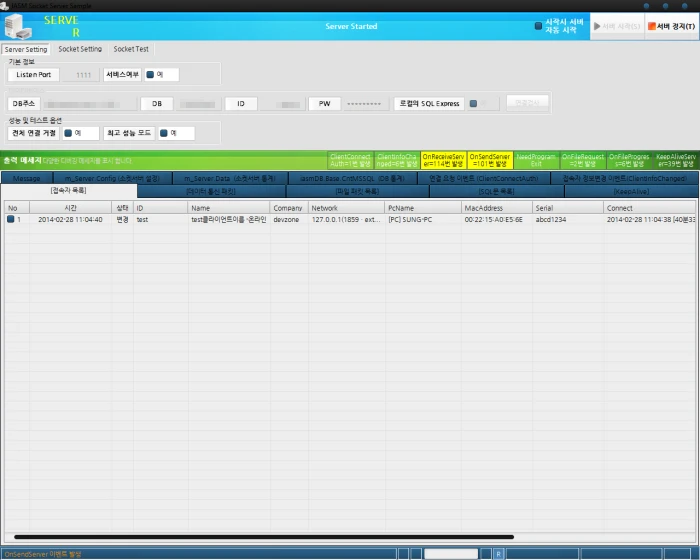
Task: Sort by the No column header
Action: (17, 208)
